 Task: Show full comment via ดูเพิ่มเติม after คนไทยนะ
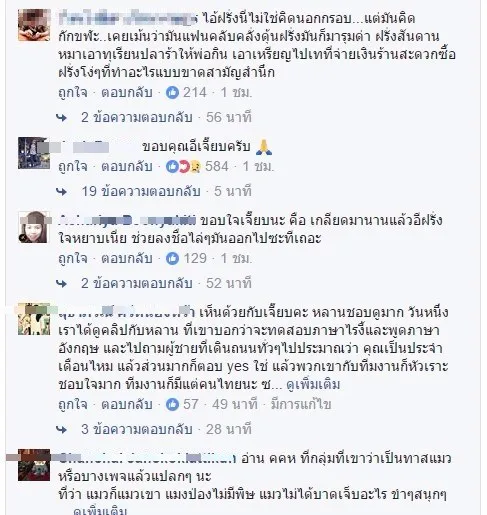313,385
